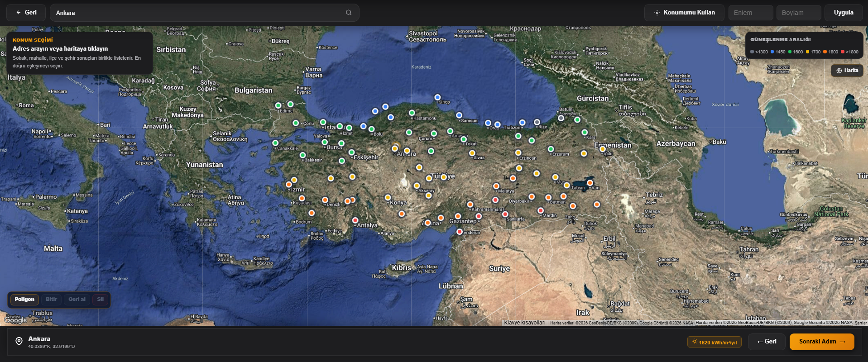
Task: Select the yellow marker at Konya
Action: click(388, 197)
